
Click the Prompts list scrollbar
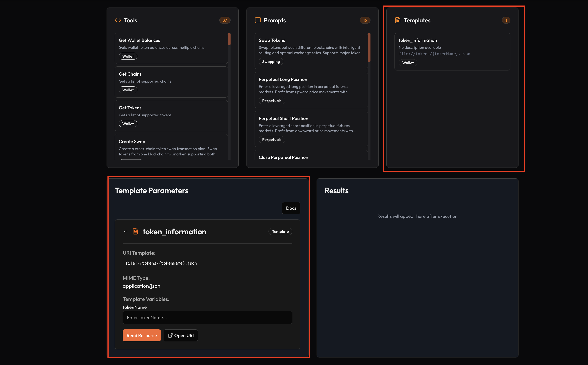[x=369, y=47]
